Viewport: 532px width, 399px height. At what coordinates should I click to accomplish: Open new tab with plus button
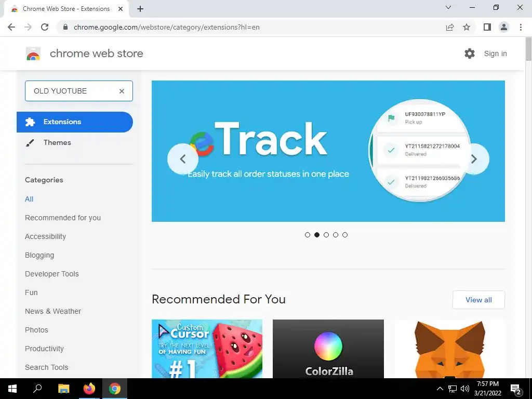140,9
